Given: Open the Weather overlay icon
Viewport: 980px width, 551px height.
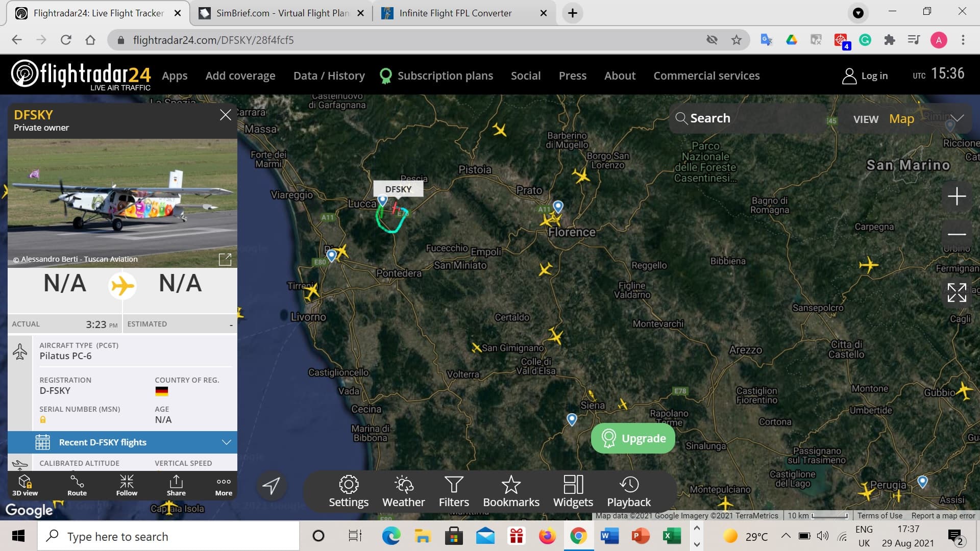Looking at the screenshot, I should [x=403, y=485].
